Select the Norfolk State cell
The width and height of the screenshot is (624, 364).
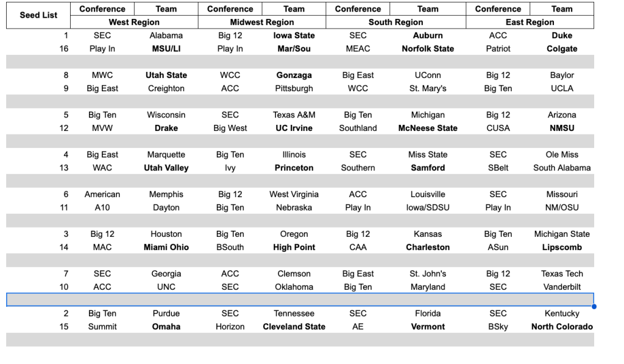tap(428, 49)
